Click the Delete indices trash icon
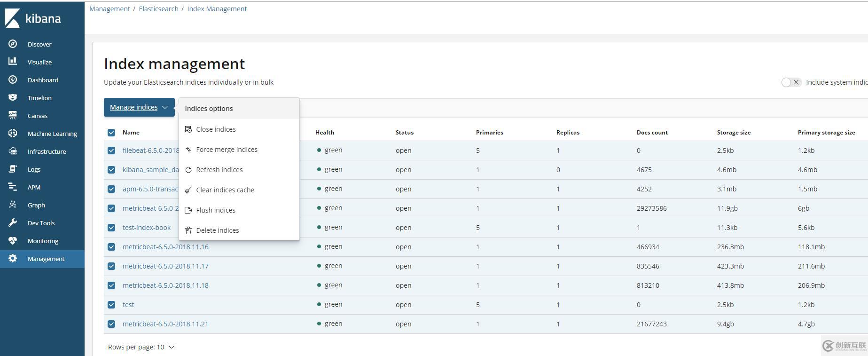The image size is (868, 356). tap(188, 230)
